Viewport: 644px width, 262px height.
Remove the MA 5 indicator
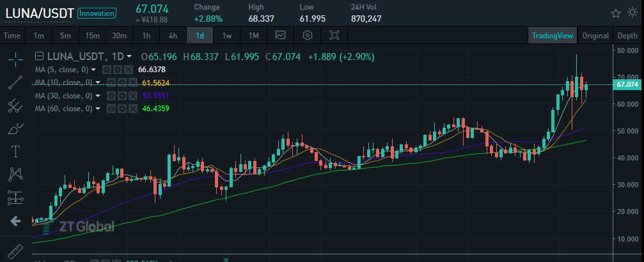click(129, 70)
